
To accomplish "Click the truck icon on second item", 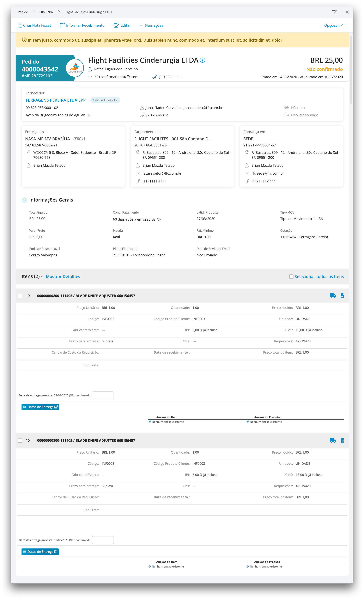I will 333,440.
